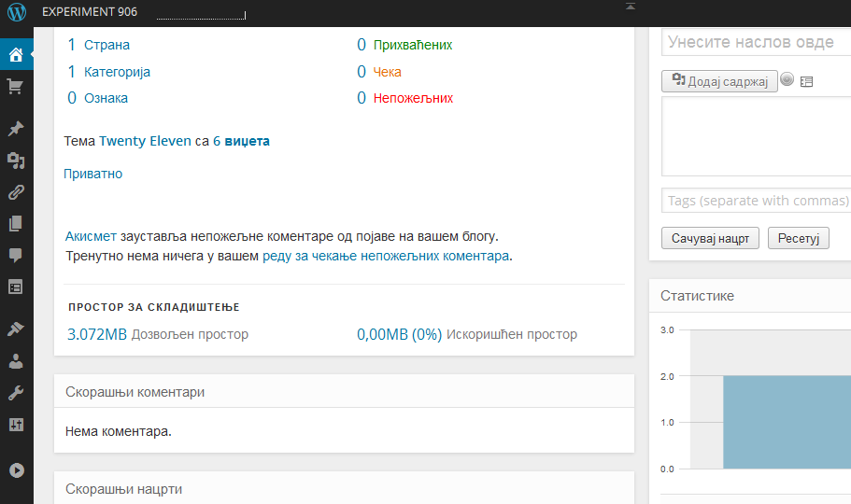This screenshot has width=851, height=504.
Task: Open the Pages icon in sidebar
Action: 16,224
